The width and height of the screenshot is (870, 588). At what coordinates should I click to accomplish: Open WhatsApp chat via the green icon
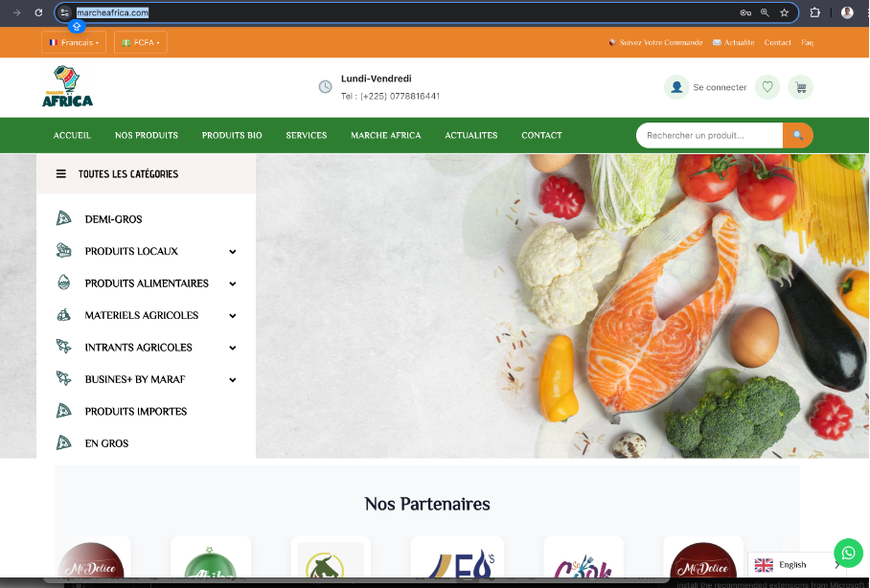point(848,553)
